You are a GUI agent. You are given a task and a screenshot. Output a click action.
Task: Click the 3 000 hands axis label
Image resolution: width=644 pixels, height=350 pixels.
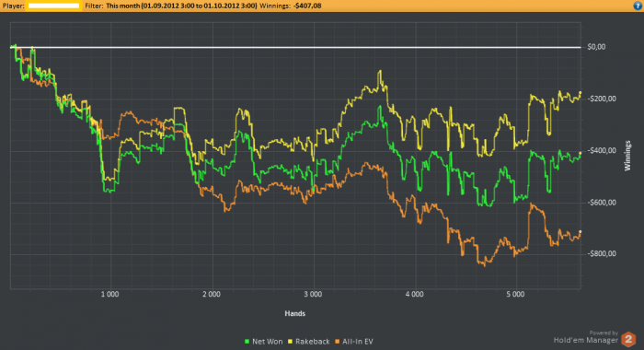(313, 295)
